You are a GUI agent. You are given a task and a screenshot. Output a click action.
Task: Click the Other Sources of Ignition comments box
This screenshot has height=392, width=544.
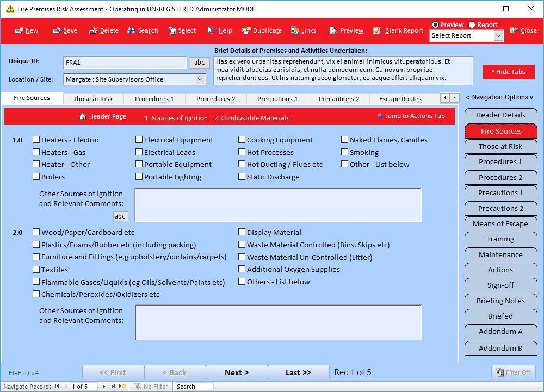(278, 205)
